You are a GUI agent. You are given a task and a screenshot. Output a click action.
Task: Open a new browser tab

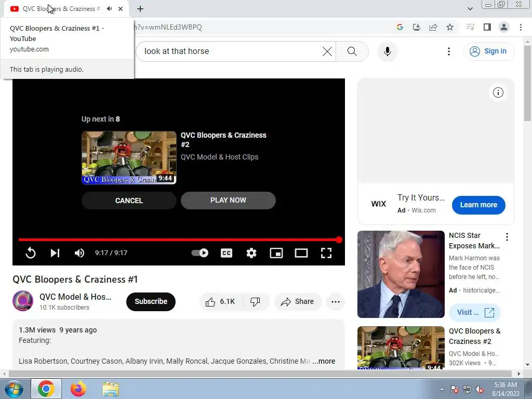pos(140,9)
